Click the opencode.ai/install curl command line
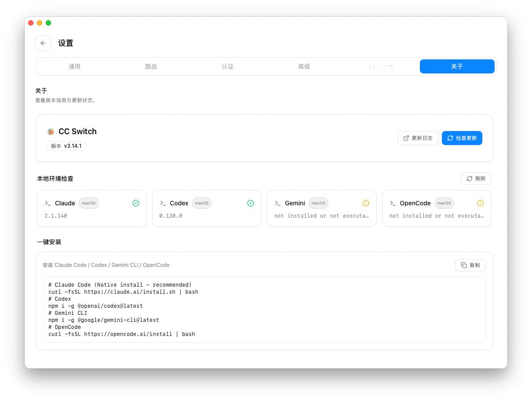The height and width of the screenshot is (401, 532). coord(122,334)
